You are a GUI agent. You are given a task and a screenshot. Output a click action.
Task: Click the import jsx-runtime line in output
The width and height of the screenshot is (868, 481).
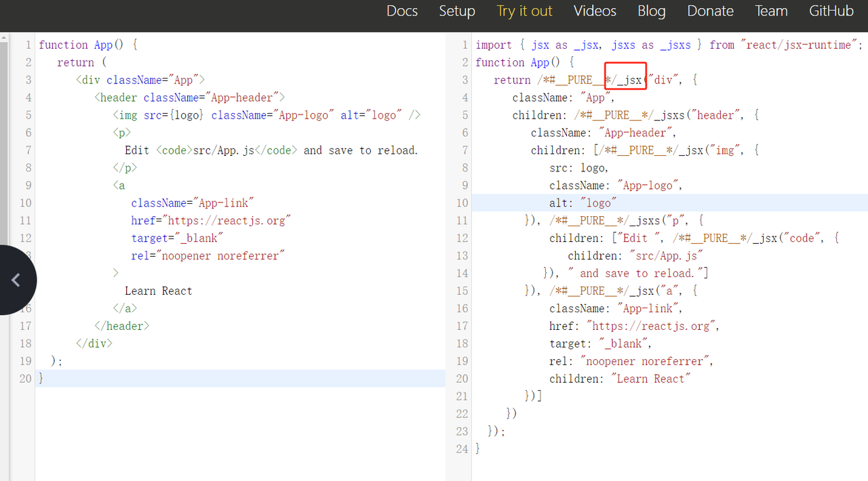[669, 45]
